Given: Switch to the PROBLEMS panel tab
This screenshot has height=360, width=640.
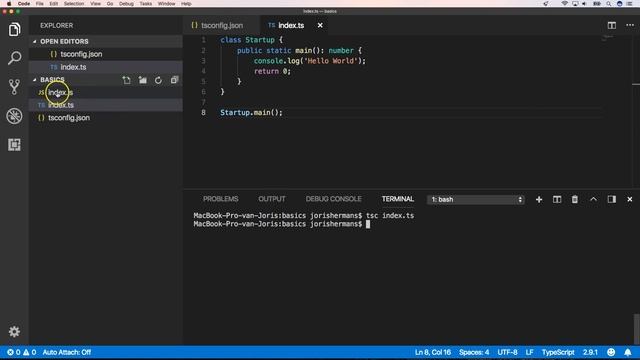Looking at the screenshot, I should (x=220, y=199).
